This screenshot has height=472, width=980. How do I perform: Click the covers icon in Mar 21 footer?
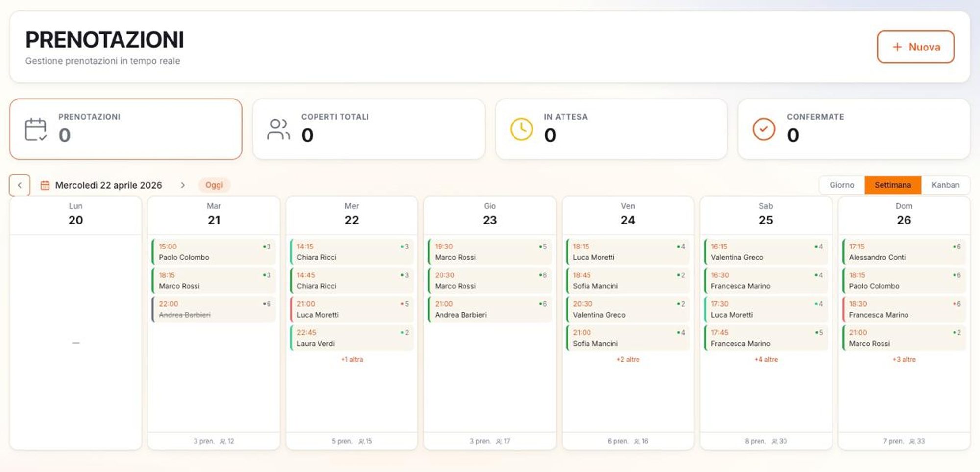click(x=223, y=441)
